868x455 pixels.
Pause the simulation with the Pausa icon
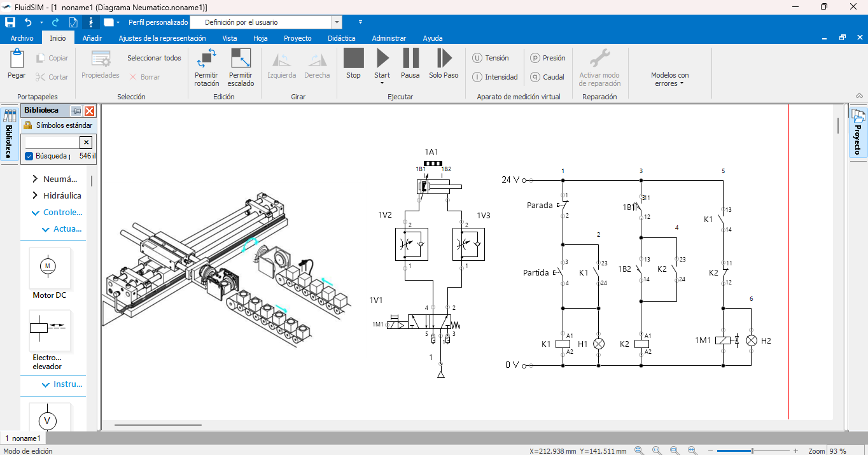[410, 59]
